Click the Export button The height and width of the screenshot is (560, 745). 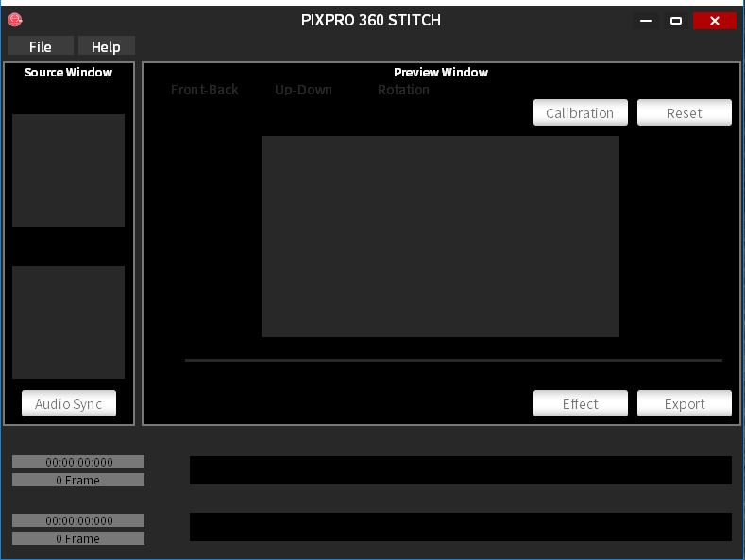[x=684, y=403]
